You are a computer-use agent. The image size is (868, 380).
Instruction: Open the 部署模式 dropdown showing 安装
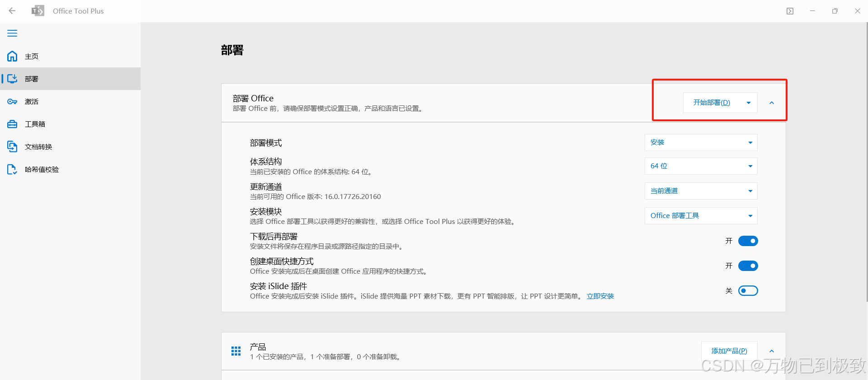701,142
